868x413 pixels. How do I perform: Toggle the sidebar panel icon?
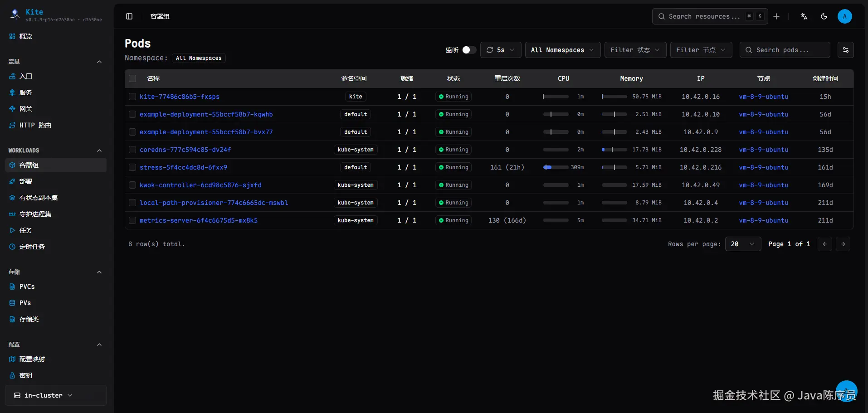coord(129,16)
